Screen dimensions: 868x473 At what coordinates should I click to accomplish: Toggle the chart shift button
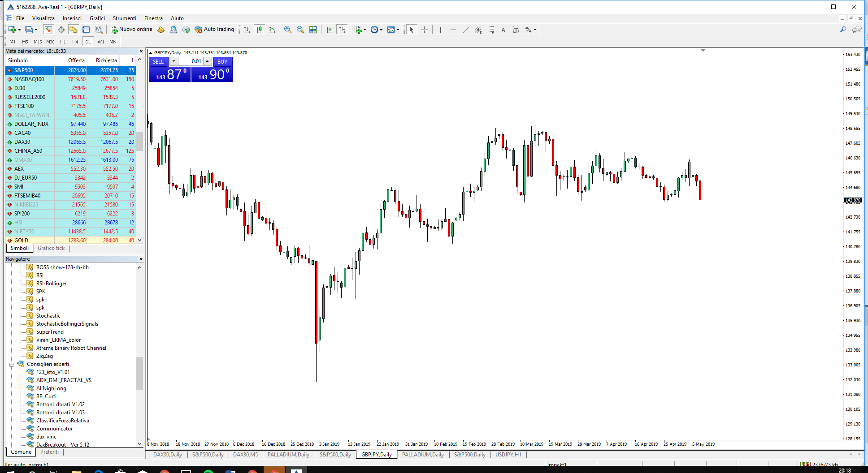[342, 30]
